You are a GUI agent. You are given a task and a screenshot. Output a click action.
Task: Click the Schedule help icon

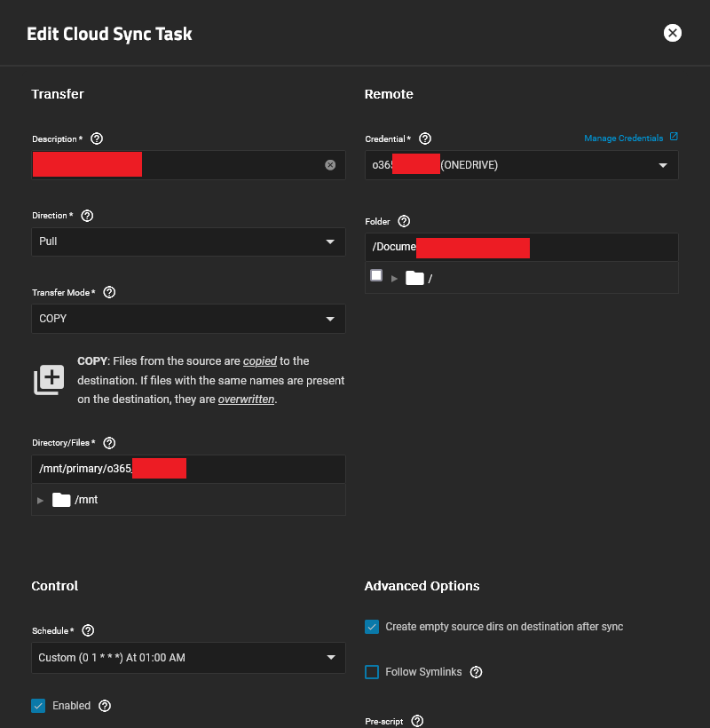pos(88,630)
